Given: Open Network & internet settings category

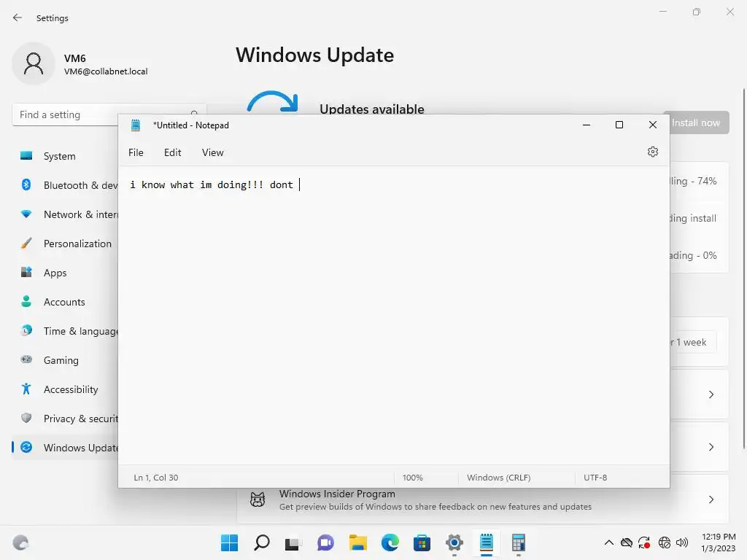Looking at the screenshot, I should [66, 214].
